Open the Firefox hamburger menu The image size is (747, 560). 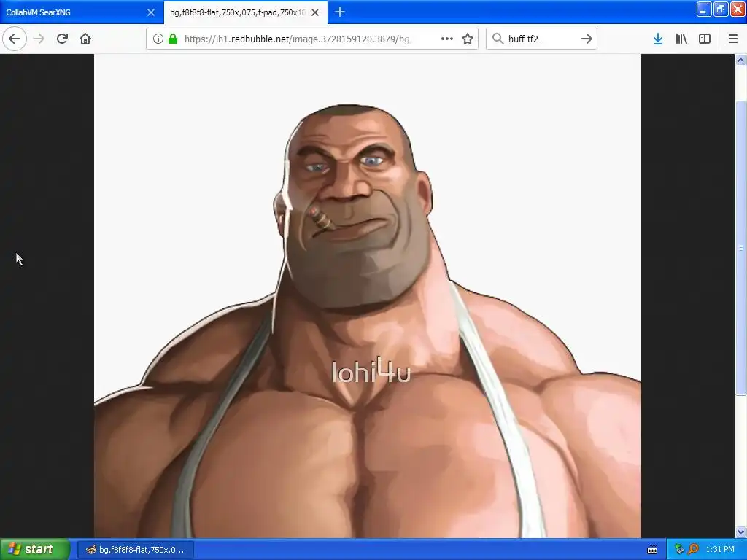[733, 39]
